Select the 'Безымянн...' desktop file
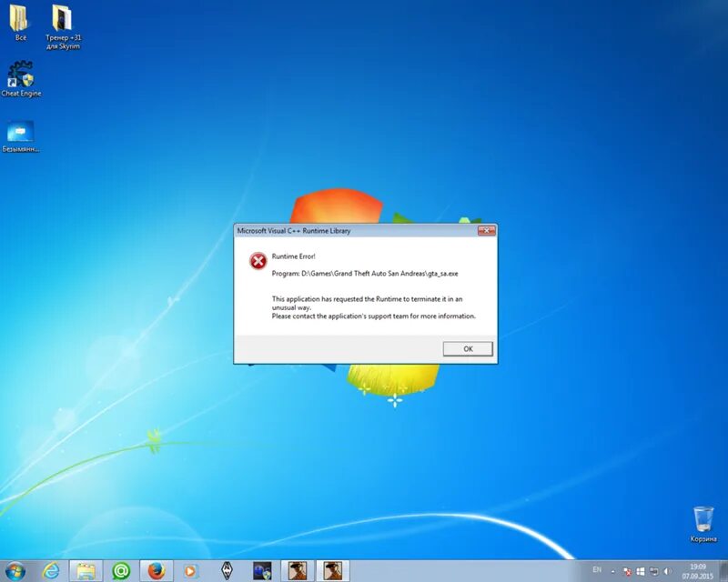728x582 pixels. (x=20, y=136)
